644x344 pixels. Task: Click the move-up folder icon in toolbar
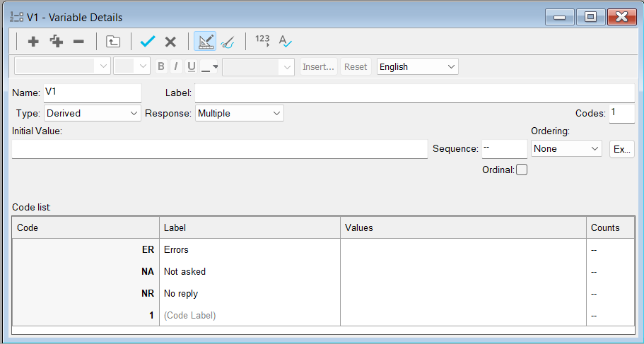[x=113, y=42]
